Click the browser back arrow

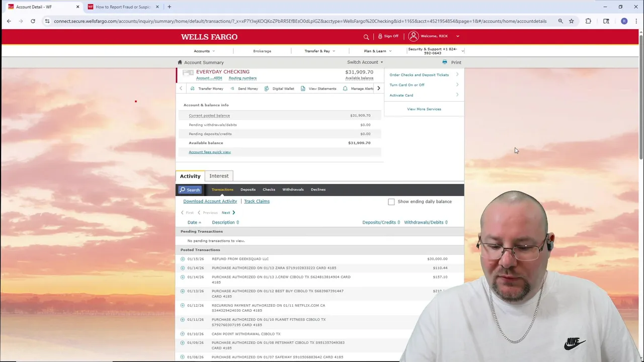tap(9, 21)
